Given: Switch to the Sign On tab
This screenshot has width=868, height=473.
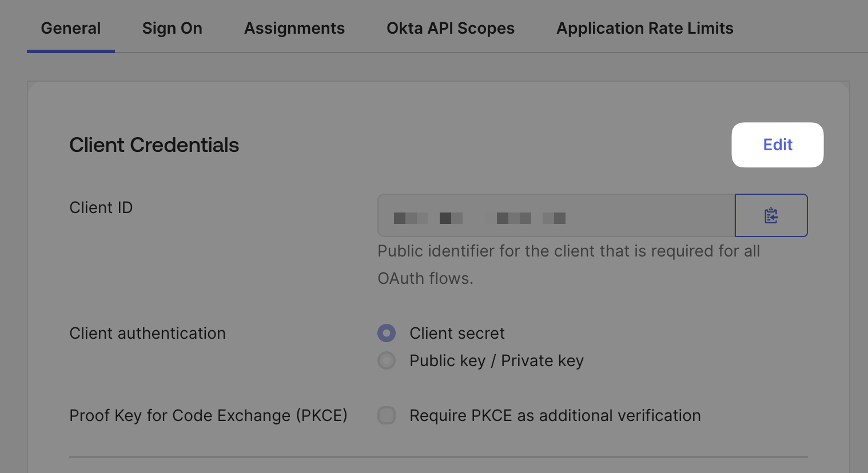Looking at the screenshot, I should tap(172, 27).
